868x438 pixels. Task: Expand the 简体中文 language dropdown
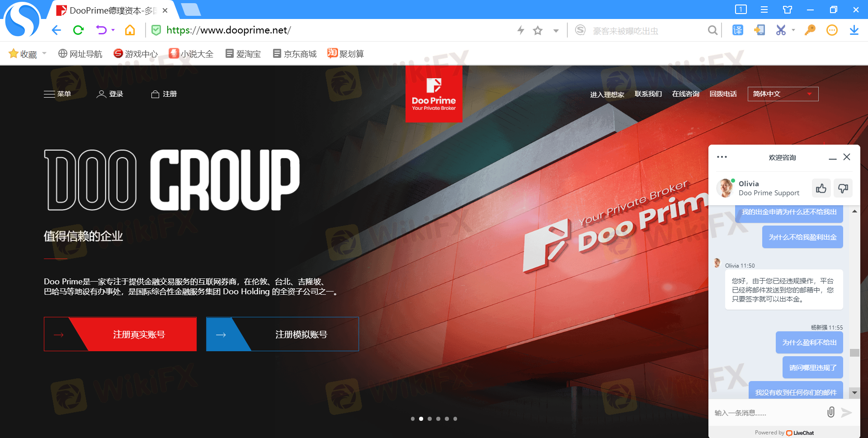point(783,94)
